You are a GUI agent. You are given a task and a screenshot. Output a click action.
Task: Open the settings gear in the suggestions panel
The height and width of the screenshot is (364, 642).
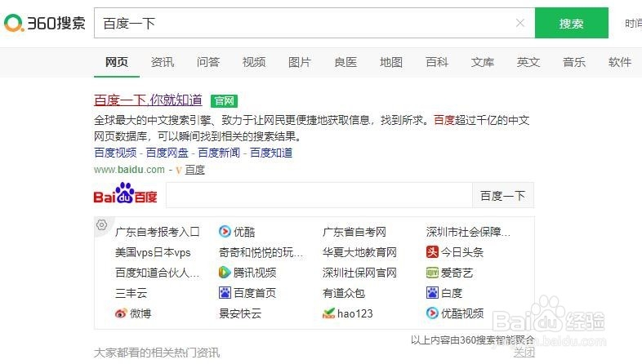coord(101,224)
